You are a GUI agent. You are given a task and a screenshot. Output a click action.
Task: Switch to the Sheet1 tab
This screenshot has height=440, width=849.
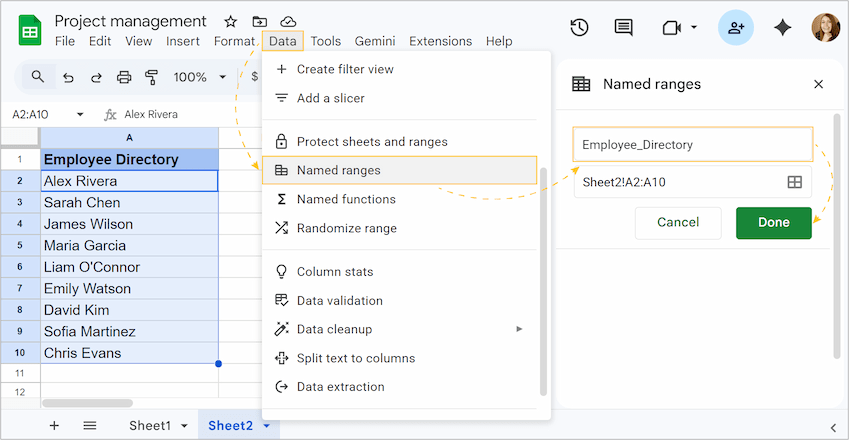150,426
